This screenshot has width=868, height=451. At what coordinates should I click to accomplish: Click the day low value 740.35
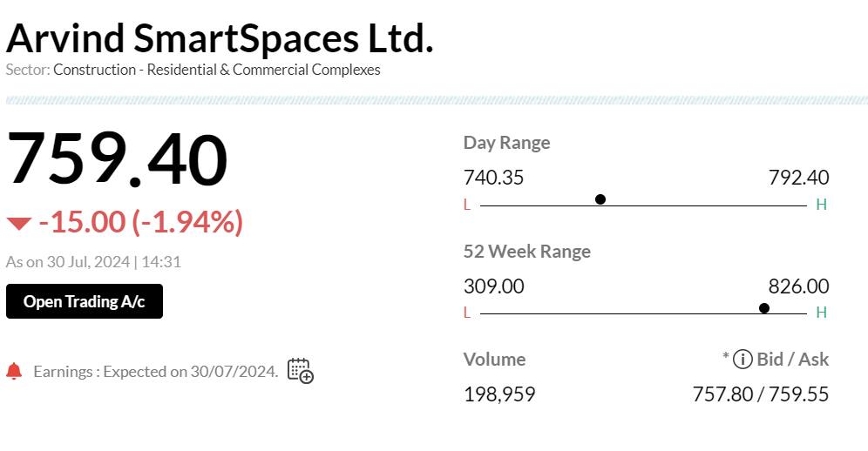coord(493,178)
